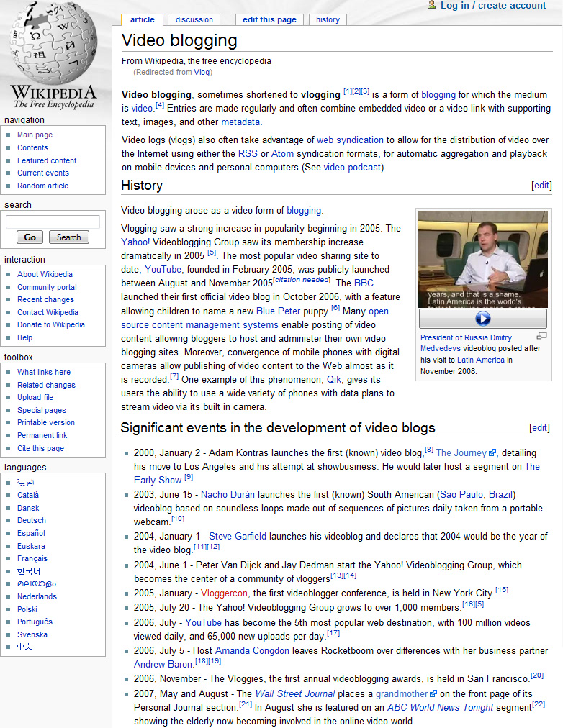Viewport: 563px width, 728px height.
Task: Switch language to Français
Action: pos(32,558)
